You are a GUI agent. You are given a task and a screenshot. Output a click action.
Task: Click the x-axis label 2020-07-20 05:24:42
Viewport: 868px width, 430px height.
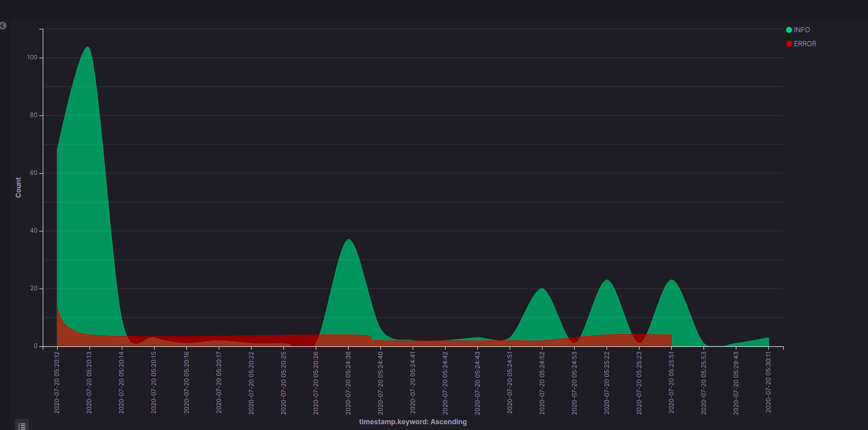445,382
